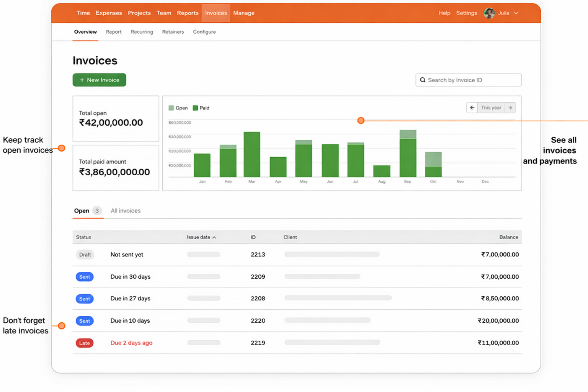Screen dimensions: 588x392
Task: Toggle the Open series legend swatch
Action: click(x=171, y=108)
